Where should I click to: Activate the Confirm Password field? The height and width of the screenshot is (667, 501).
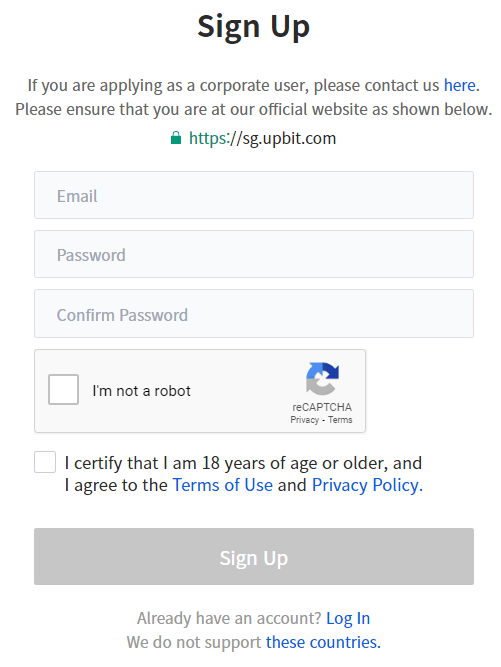click(x=254, y=314)
